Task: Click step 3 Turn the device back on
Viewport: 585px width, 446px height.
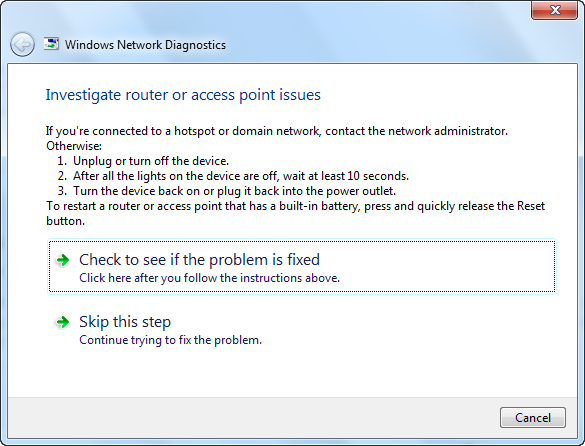Action: pyautogui.click(x=226, y=191)
